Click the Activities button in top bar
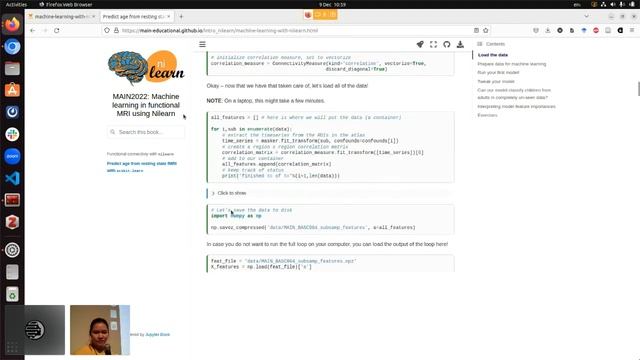This screenshot has height=360, width=640. (16, 4)
